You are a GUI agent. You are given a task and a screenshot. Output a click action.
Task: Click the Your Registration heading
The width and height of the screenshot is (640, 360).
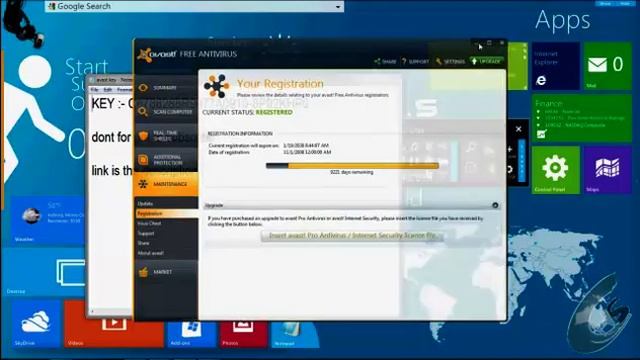[280, 84]
